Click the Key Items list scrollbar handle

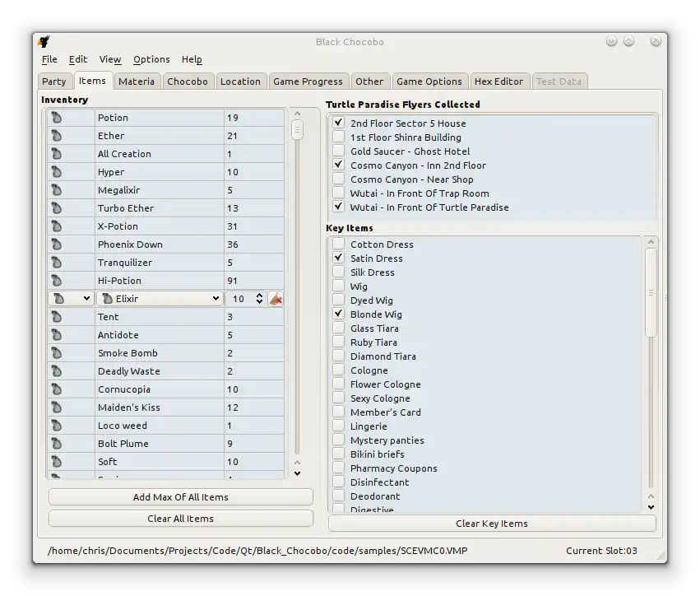[x=651, y=292]
